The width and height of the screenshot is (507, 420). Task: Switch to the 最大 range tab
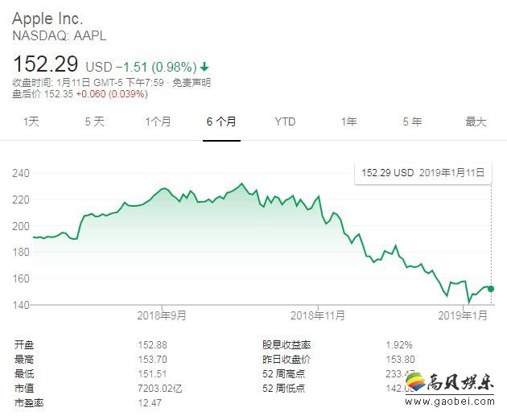coord(476,121)
